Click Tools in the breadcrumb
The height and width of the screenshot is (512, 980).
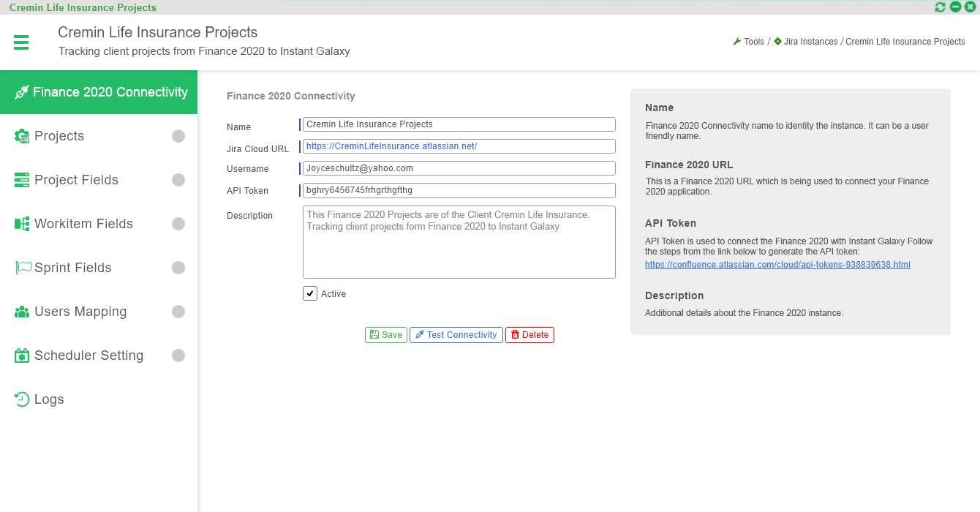(754, 42)
